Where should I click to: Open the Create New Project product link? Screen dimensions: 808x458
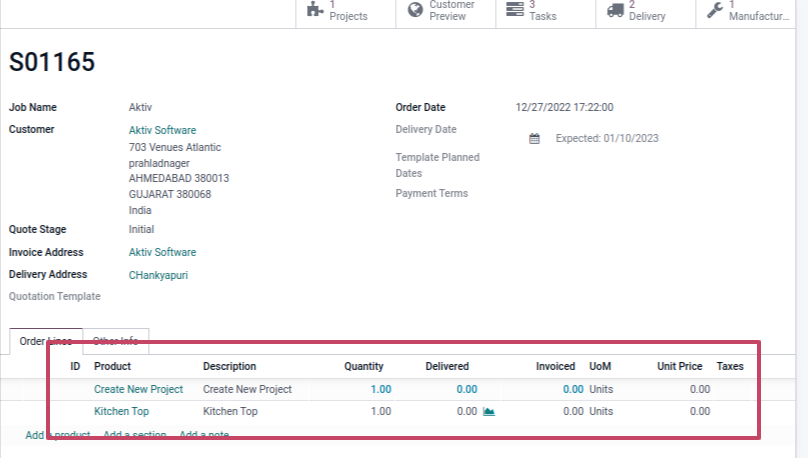(x=138, y=389)
